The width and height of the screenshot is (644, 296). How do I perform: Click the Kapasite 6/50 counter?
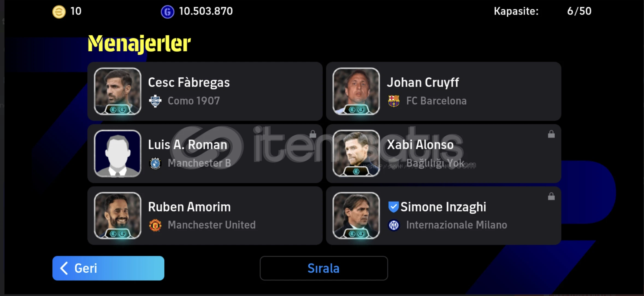pyautogui.click(x=543, y=11)
